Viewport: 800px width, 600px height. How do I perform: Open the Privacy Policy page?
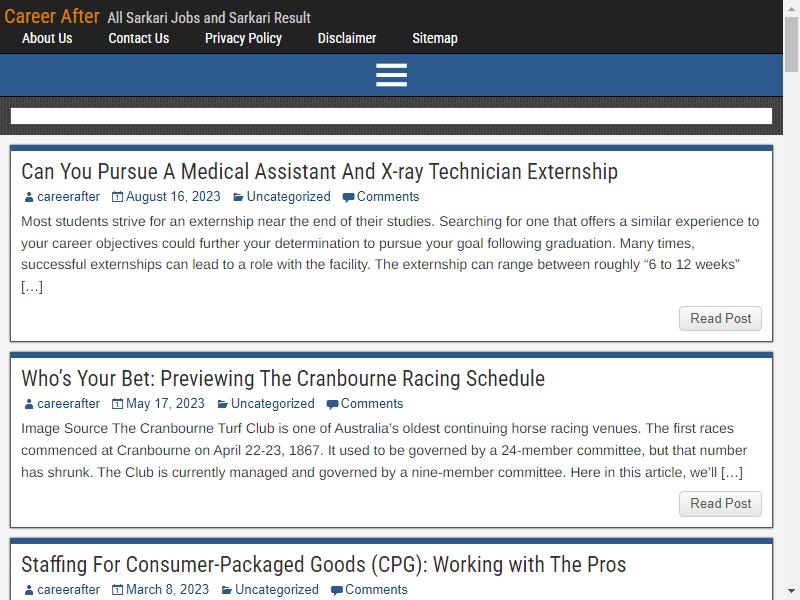point(243,38)
